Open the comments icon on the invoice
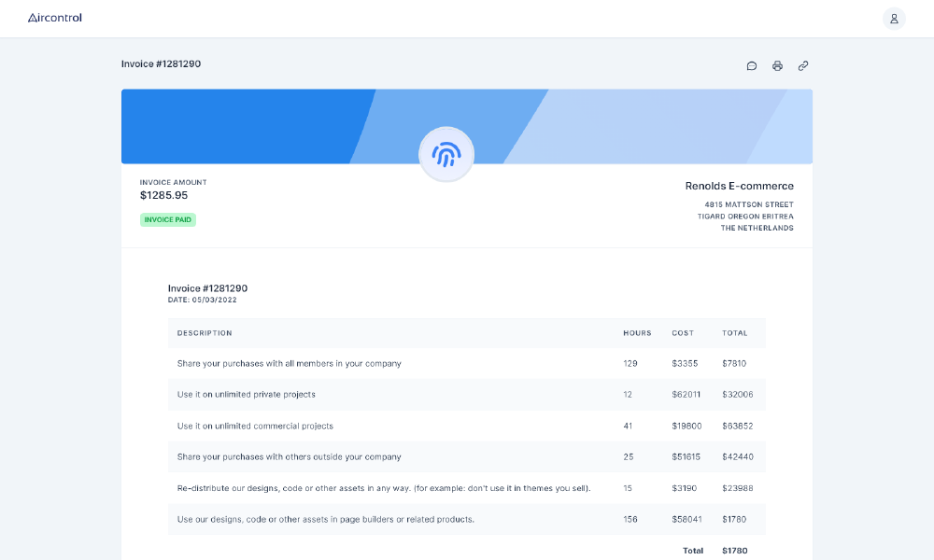Image resolution: width=934 pixels, height=560 pixels. point(752,65)
